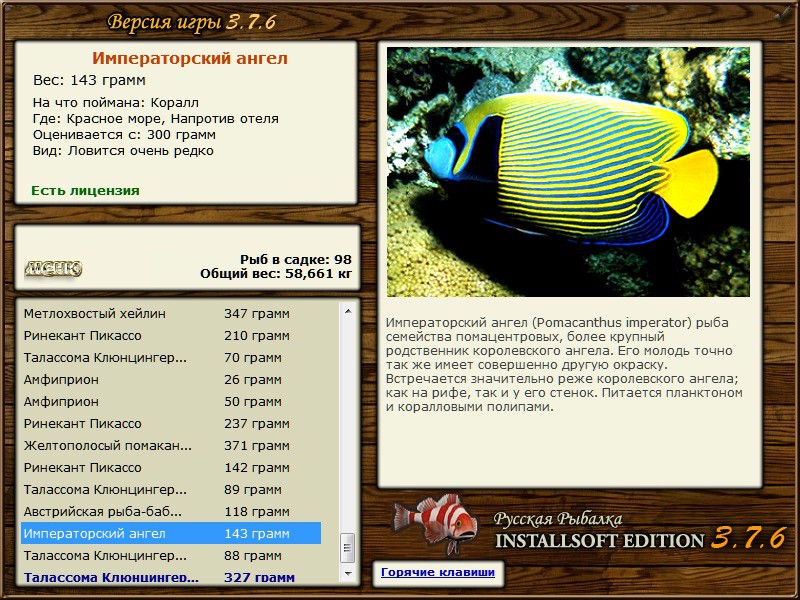800x600 pixels.
Task: Select Амфиприон 26 грамм row
Action: coord(171,380)
